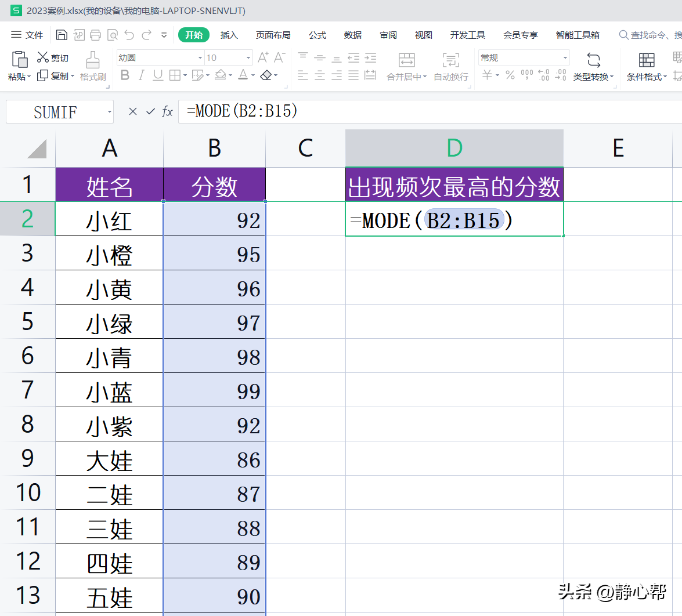Click the top-align icon
The height and width of the screenshot is (616, 682).
click(303, 57)
